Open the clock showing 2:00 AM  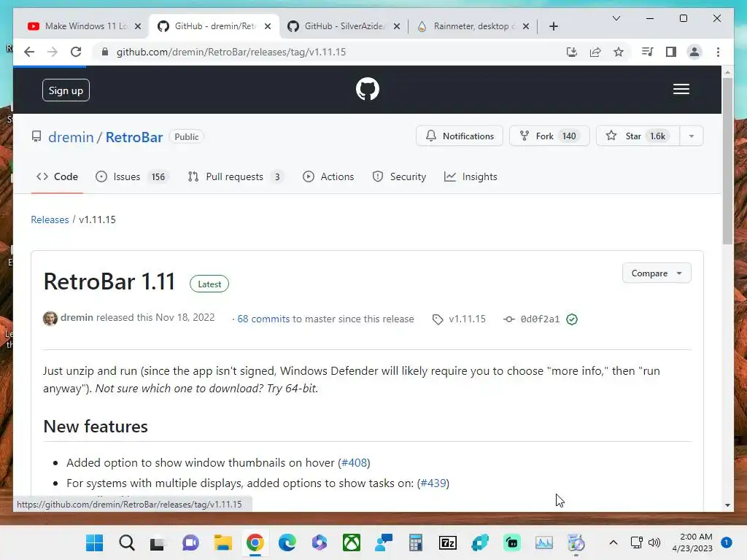pos(693,542)
